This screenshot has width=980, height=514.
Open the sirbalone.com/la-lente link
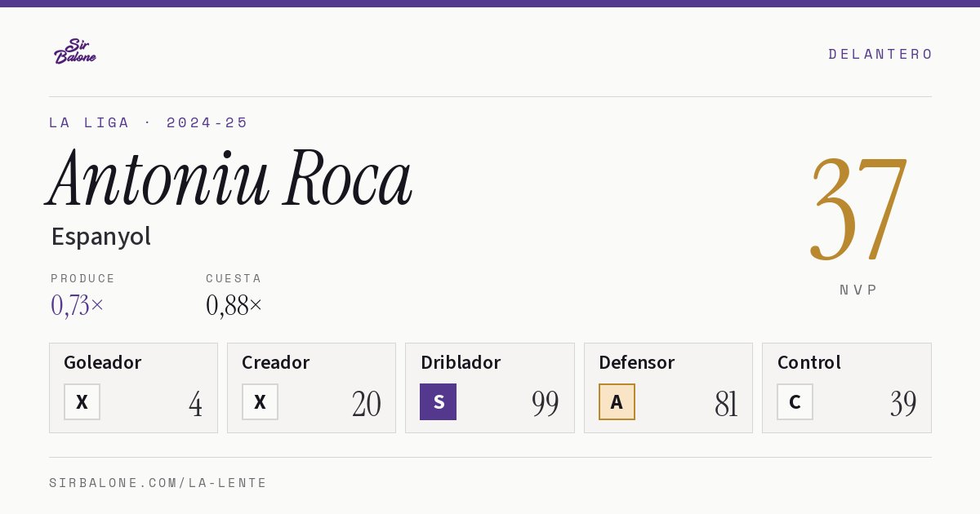(158, 483)
